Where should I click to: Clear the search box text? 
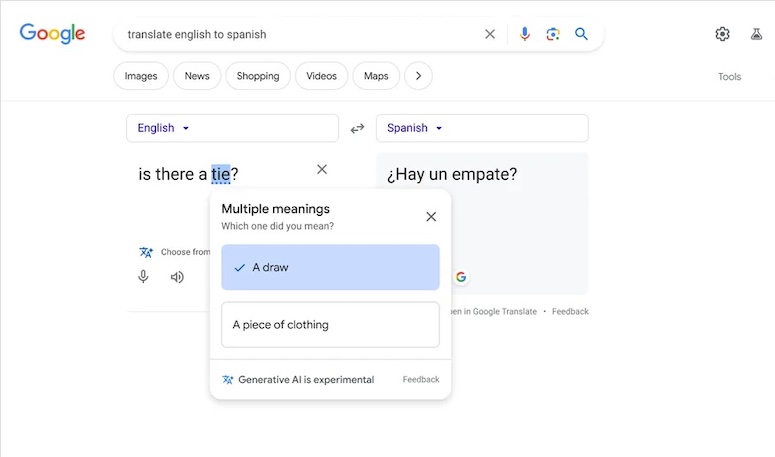tap(490, 34)
